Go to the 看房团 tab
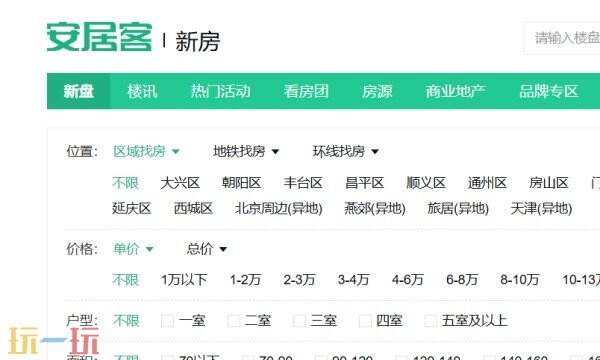Screen dimensions: 600x360 click(306, 91)
